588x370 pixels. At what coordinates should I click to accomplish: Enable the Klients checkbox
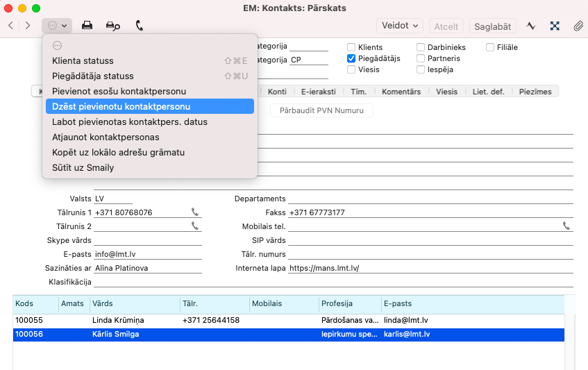pos(351,47)
